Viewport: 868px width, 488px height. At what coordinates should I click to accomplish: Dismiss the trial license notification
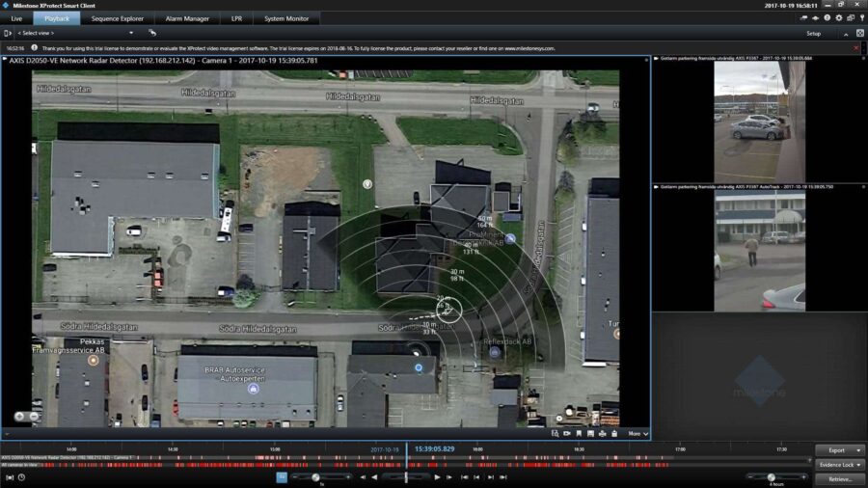(856, 48)
